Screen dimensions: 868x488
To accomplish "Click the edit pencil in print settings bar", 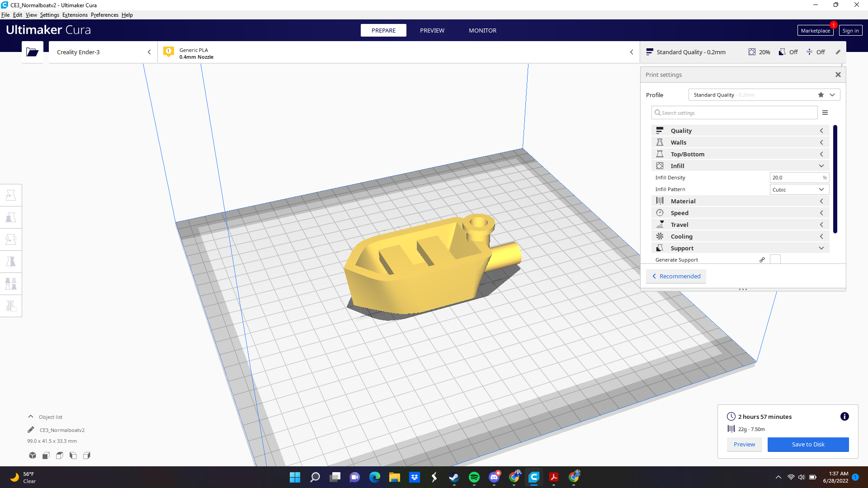I will click(838, 52).
